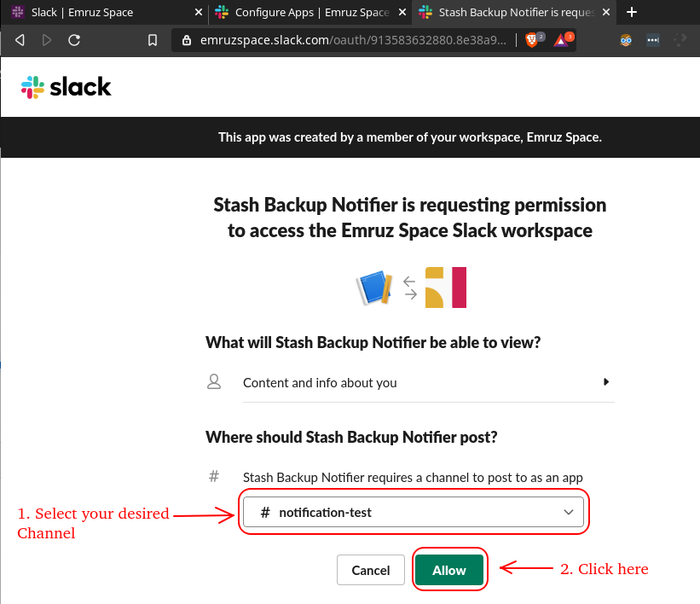Open the Brave Rewards triangle icon
Viewport: 700px width, 604px height.
[561, 39]
